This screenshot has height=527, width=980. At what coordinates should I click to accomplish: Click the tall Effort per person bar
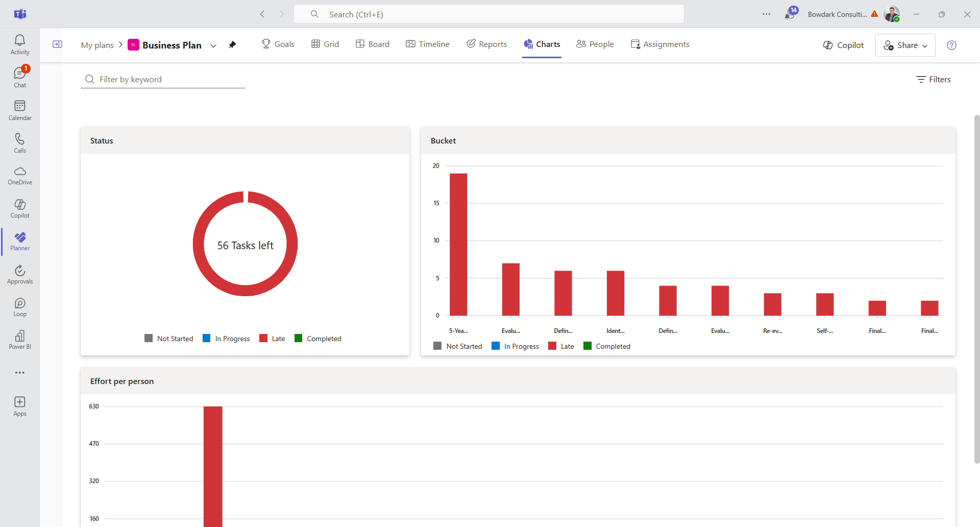tap(213, 467)
